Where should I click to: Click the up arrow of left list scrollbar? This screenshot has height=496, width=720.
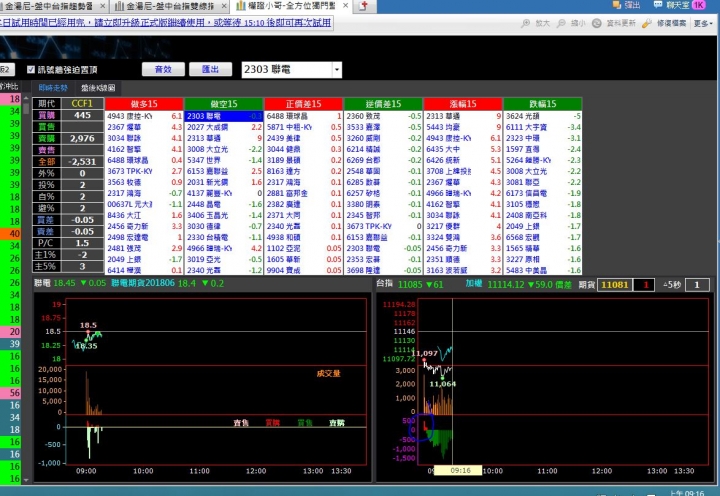26,99
